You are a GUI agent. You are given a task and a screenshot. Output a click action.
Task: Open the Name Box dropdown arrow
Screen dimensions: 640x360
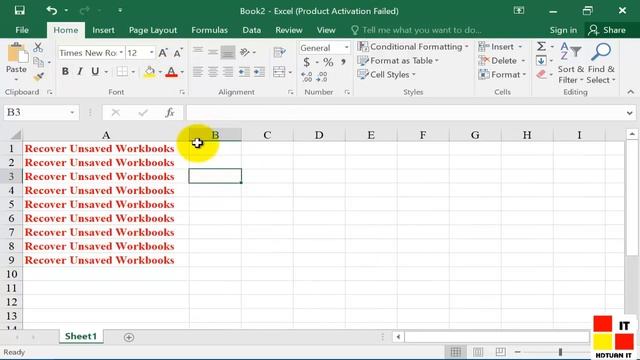coord(72,112)
